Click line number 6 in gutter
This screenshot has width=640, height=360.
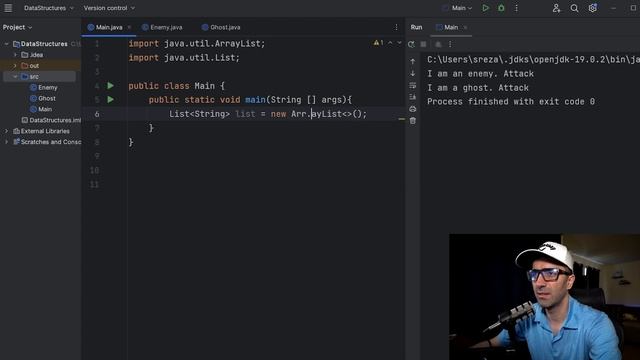(x=97, y=114)
